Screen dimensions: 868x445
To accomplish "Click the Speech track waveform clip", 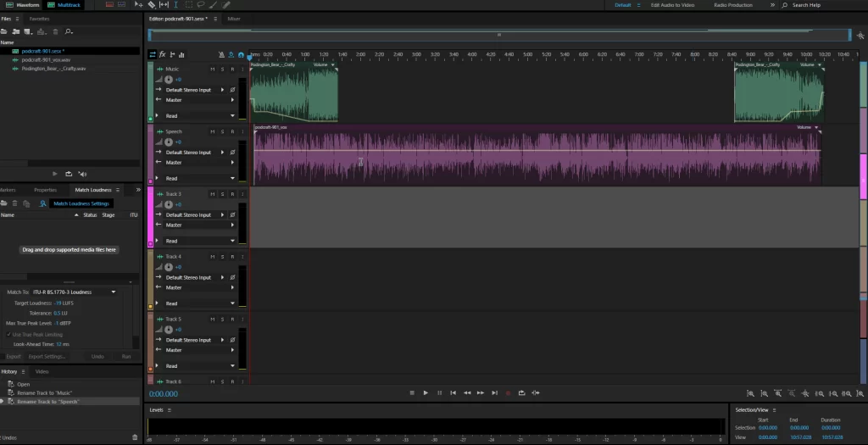I will click(537, 155).
